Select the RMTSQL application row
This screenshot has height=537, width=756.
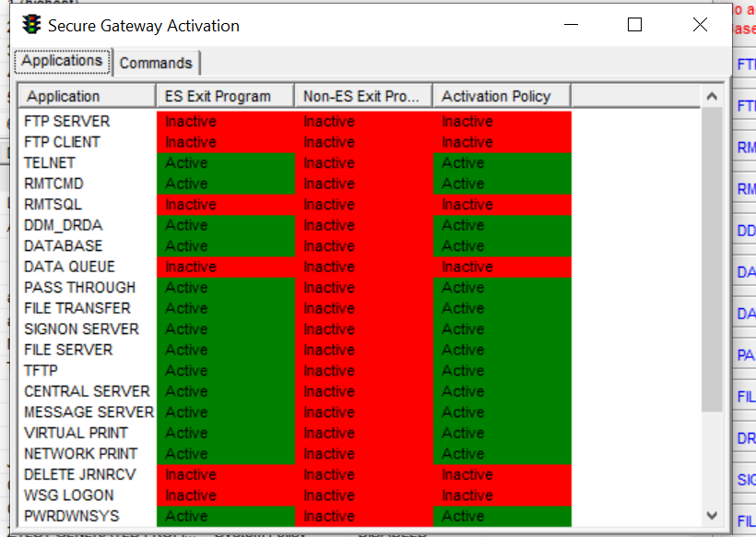pyautogui.click(x=295, y=205)
